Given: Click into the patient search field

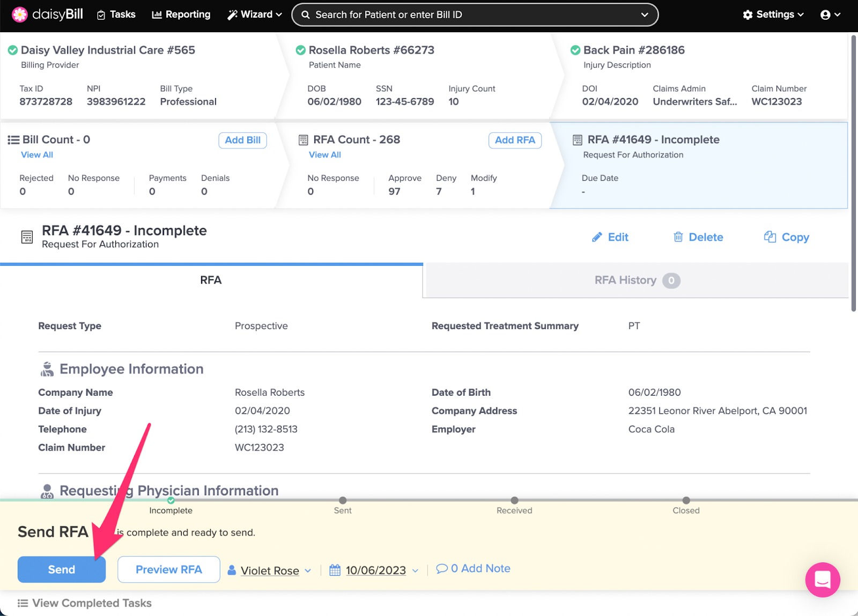Looking at the screenshot, I should 475,14.
